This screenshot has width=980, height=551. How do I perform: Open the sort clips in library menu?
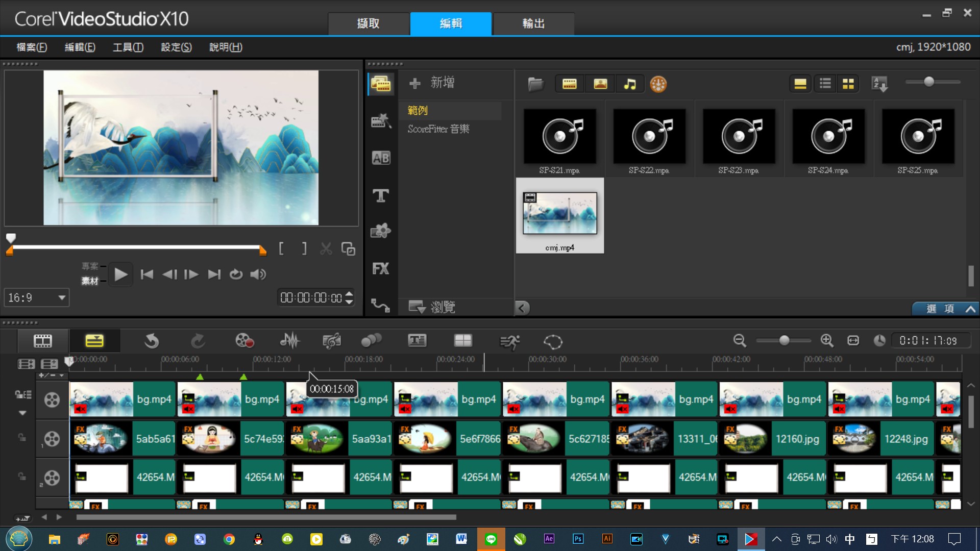pos(880,84)
